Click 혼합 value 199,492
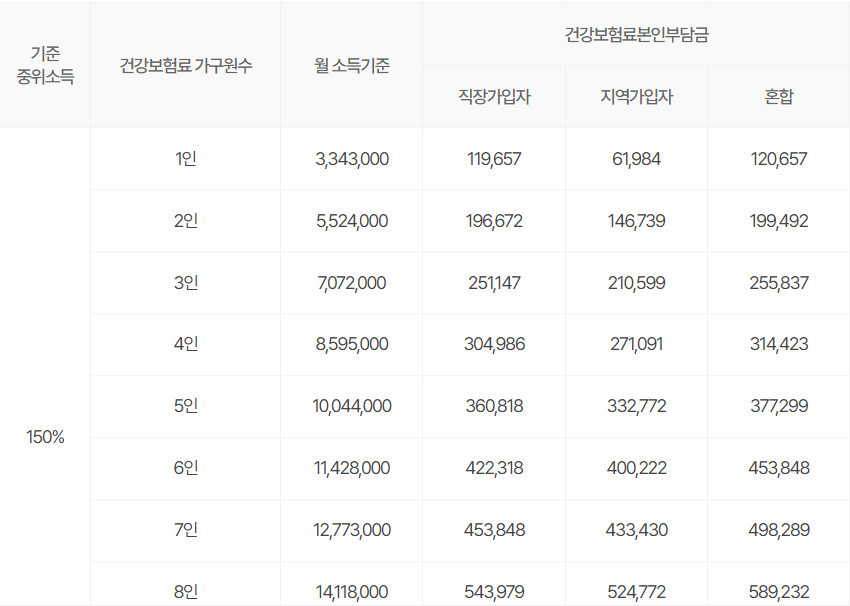 click(x=778, y=221)
